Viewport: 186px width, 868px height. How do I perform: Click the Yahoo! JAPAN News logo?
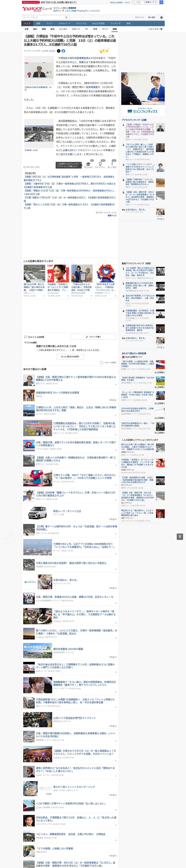(37, 9)
